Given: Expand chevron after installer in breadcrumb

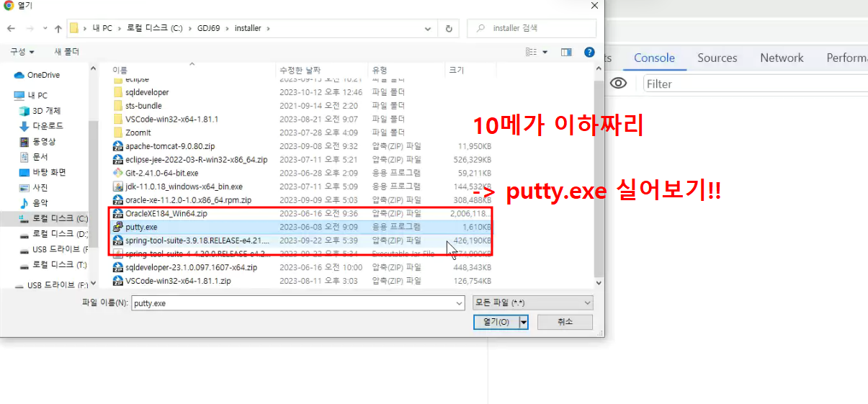Looking at the screenshot, I should click(x=269, y=29).
